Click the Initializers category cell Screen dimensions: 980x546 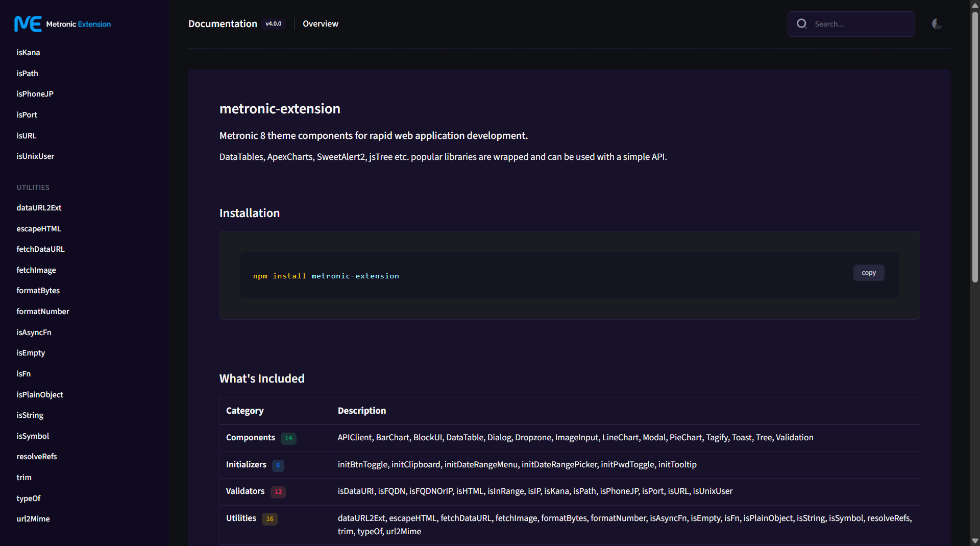[275, 465]
